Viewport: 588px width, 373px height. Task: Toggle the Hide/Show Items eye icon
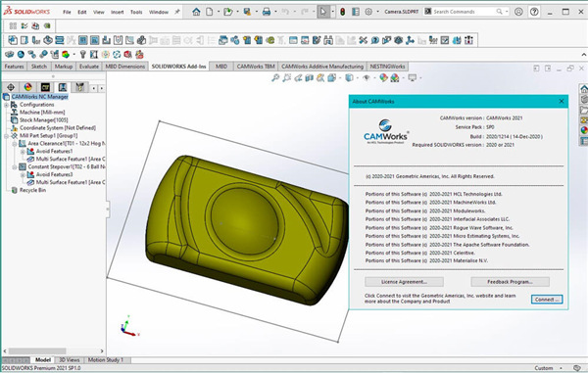pyautogui.click(x=367, y=78)
